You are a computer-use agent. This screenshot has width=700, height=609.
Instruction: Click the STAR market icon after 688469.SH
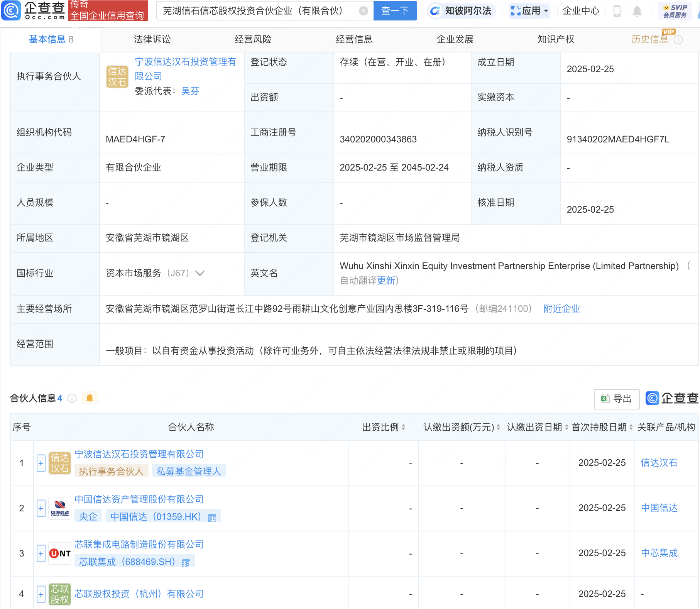click(186, 563)
